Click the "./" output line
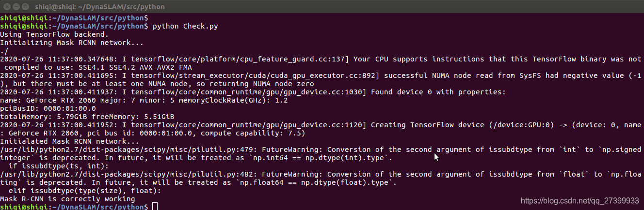This screenshot has width=644, height=210. [x=4, y=51]
